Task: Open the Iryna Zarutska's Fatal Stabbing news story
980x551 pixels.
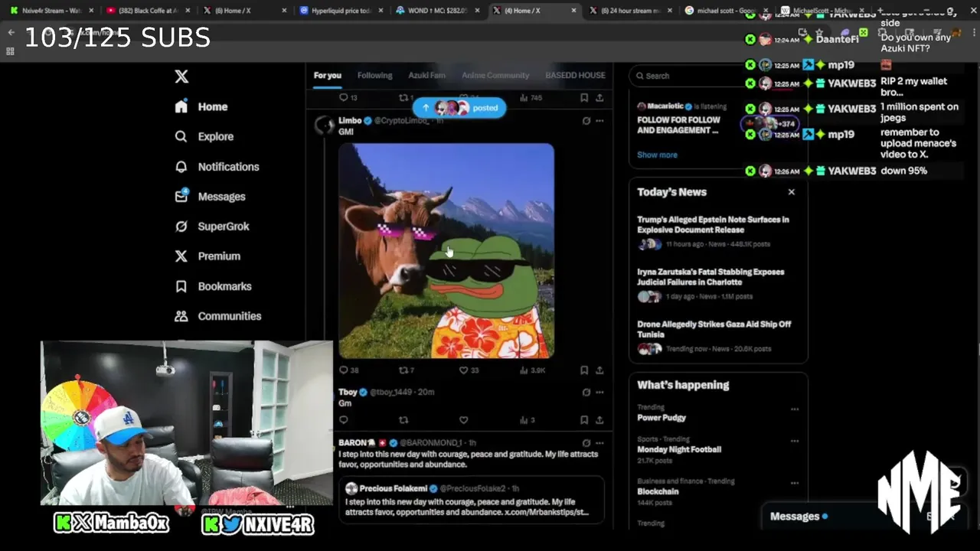Action: [x=718, y=284]
